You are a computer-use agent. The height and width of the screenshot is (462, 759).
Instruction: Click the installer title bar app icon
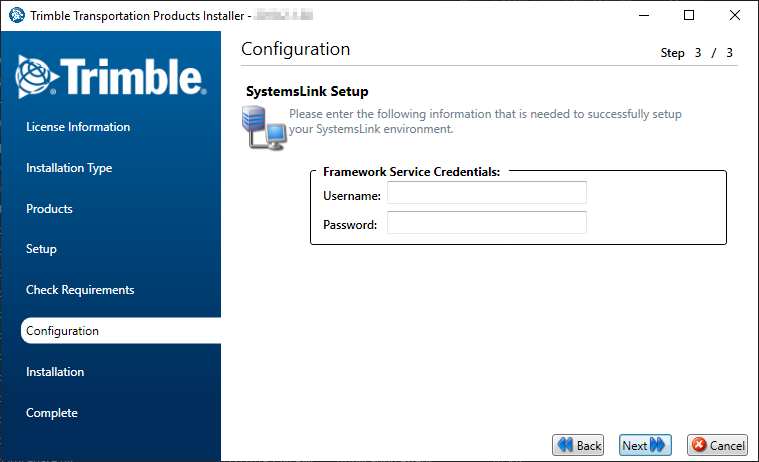pyautogui.click(x=16, y=15)
